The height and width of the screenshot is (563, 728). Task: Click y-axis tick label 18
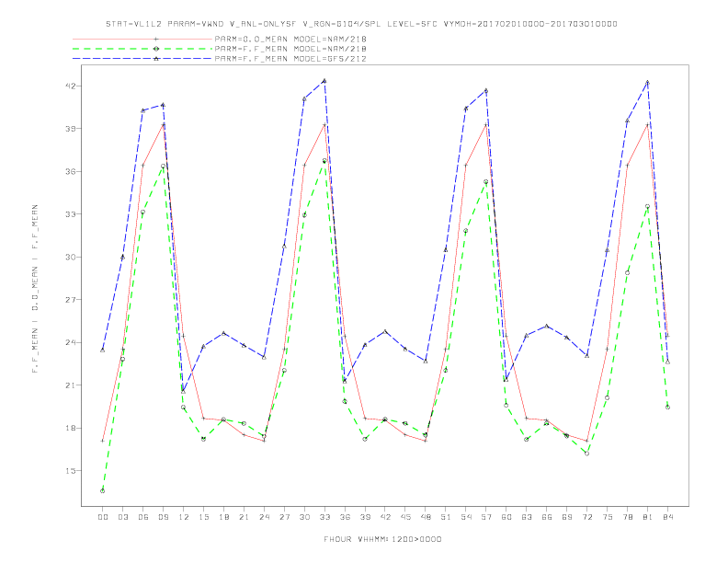pos(70,428)
